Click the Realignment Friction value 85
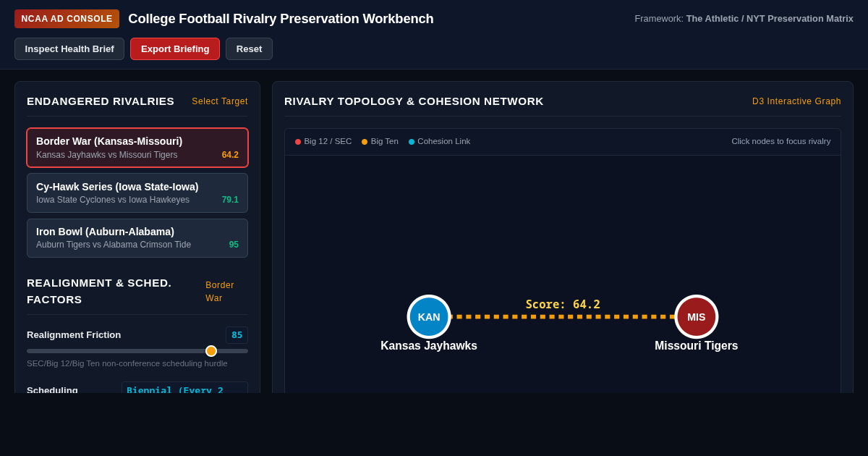The height and width of the screenshot is (456, 868). [237, 335]
